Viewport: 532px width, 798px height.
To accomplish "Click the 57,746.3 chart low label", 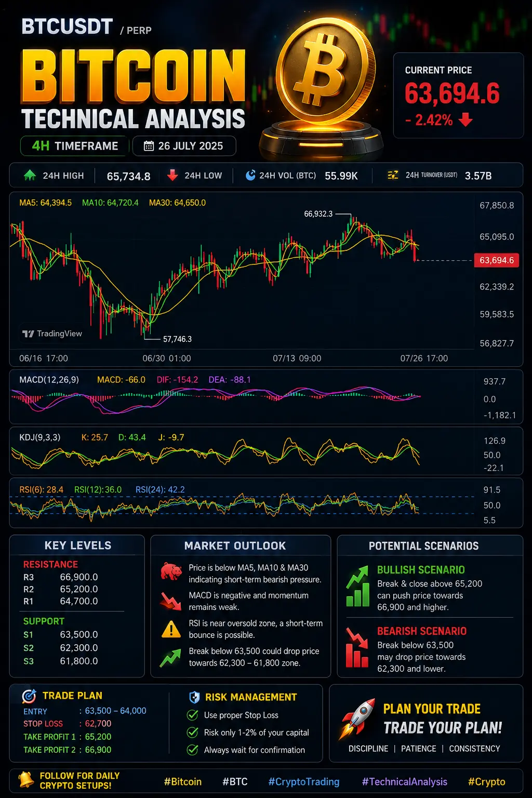I will click(177, 339).
